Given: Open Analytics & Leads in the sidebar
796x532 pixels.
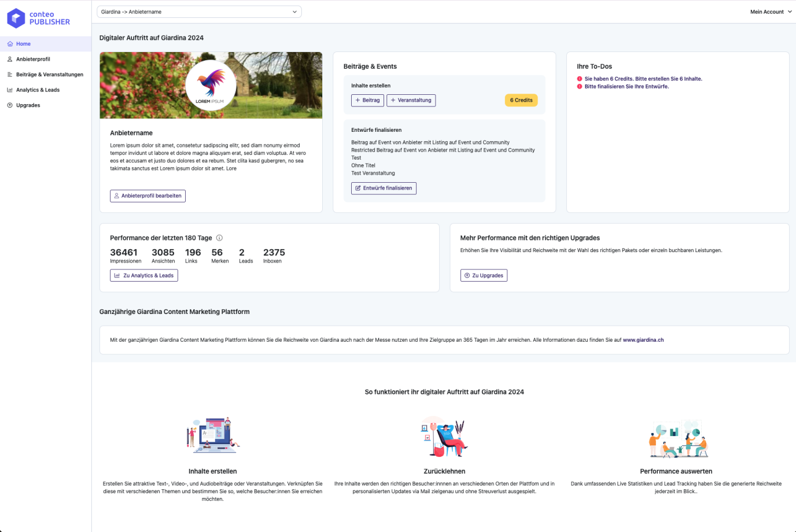Looking at the screenshot, I should (x=46, y=90).
